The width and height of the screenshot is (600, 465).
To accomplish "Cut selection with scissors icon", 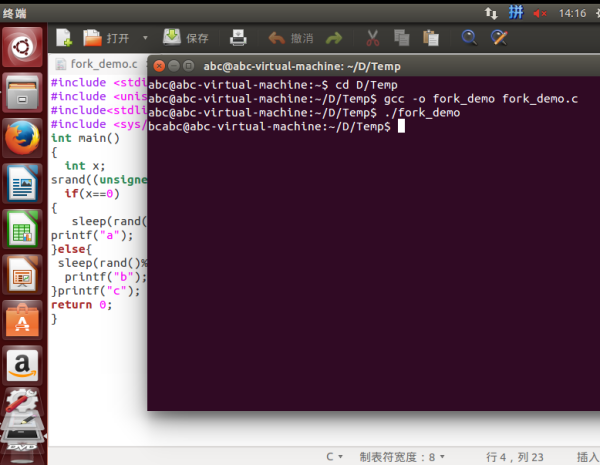I will [372, 38].
